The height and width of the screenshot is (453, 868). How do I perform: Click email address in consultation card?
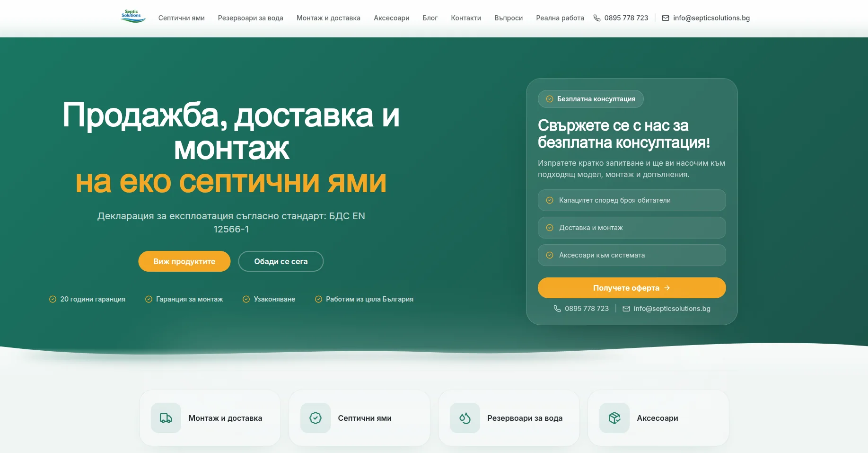672,309
